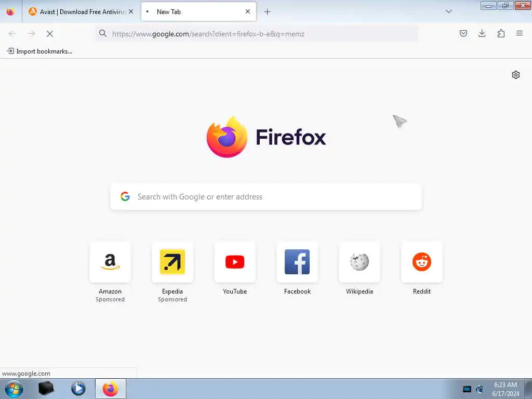Viewport: 532px width, 399px height.
Task: Personalize new tab with gear icon
Action: point(516,75)
